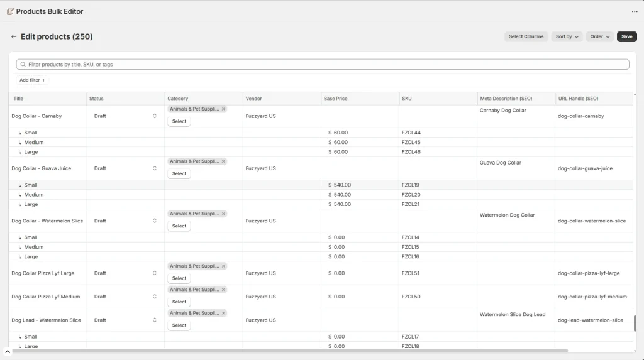This screenshot has width=644, height=360.
Task: Click URL handle dog-collar-pizza-lyf-large
Action: (594, 273)
